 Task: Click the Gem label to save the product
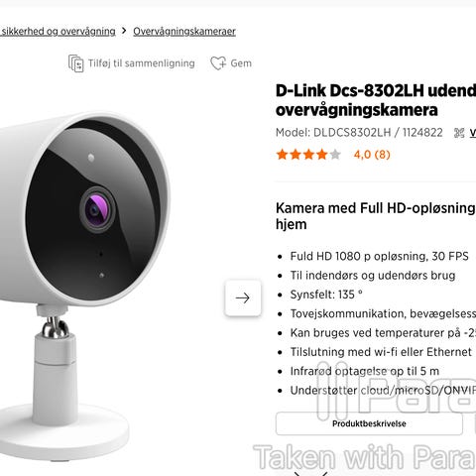[241, 63]
